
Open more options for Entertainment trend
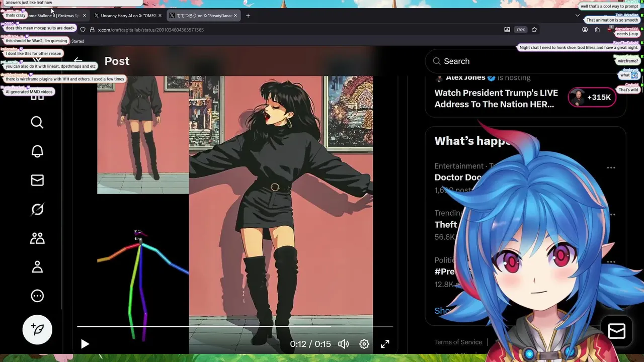click(x=611, y=167)
